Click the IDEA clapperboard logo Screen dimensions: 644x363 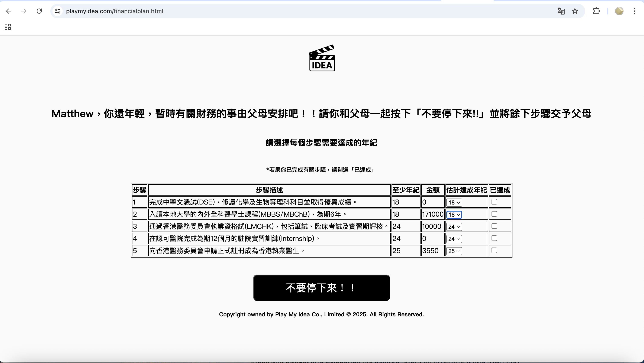[x=322, y=58]
